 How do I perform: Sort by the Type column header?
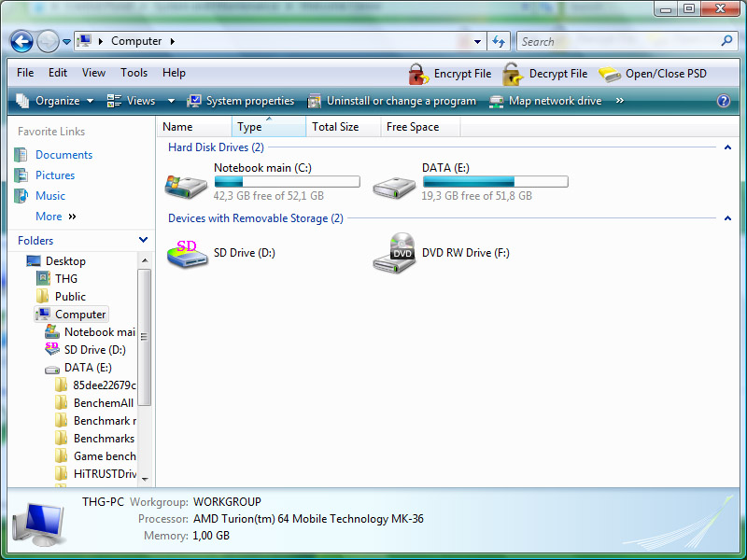point(269,127)
